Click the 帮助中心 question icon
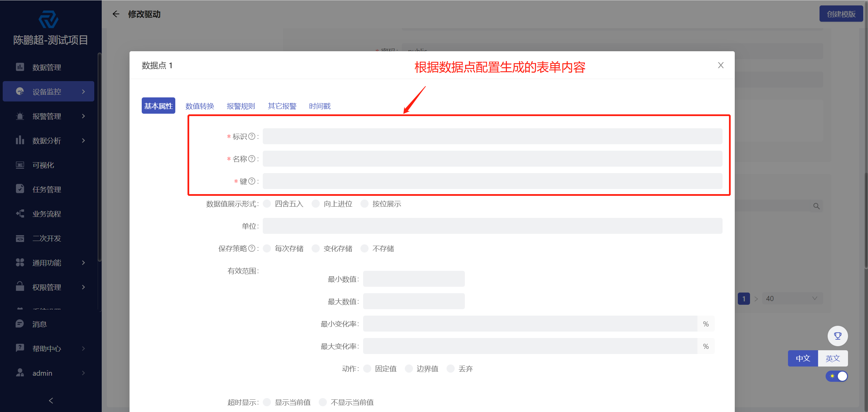 coord(20,348)
